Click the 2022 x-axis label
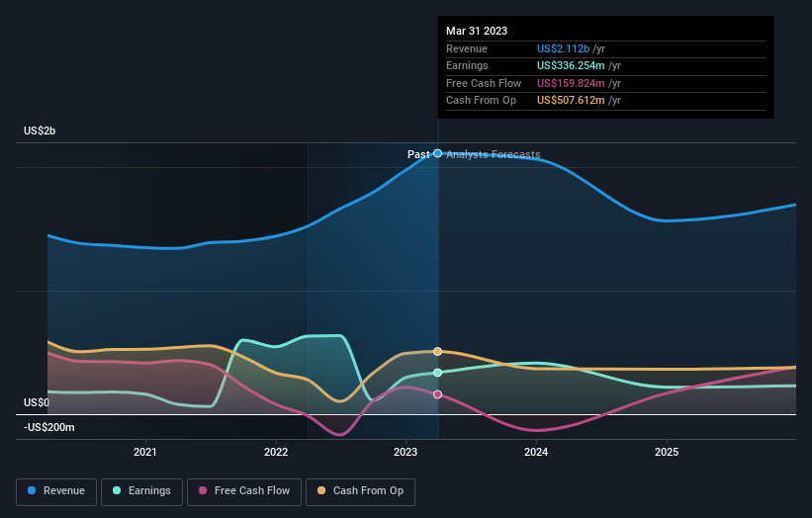The image size is (812, 518). [x=276, y=452]
